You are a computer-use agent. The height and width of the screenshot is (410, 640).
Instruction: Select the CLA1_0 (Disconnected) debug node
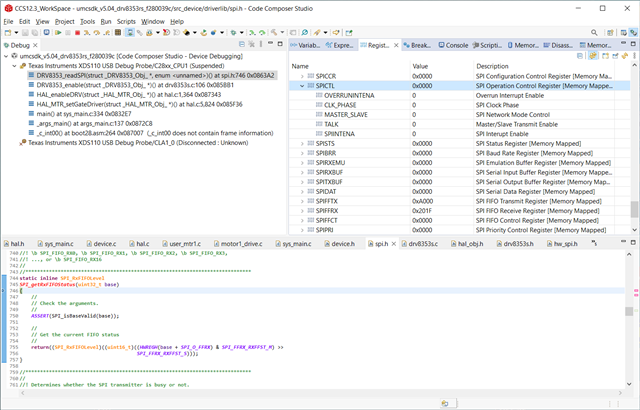click(x=133, y=143)
